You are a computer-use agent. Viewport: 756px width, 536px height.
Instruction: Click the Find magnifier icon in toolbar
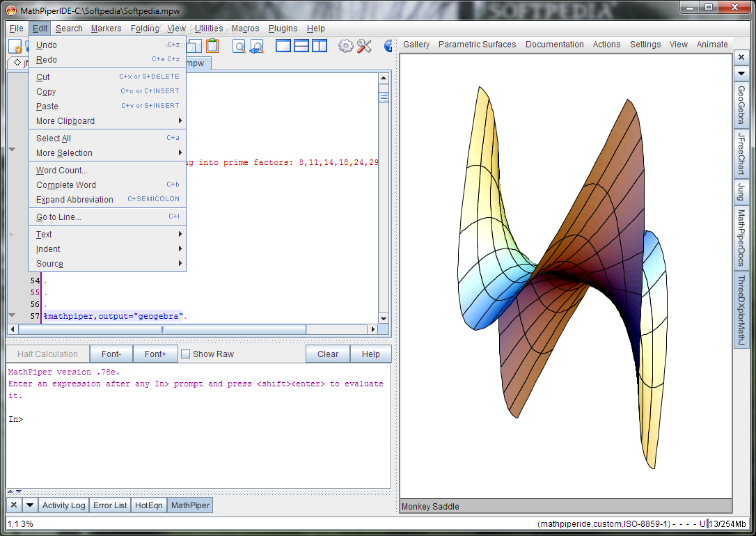239,46
